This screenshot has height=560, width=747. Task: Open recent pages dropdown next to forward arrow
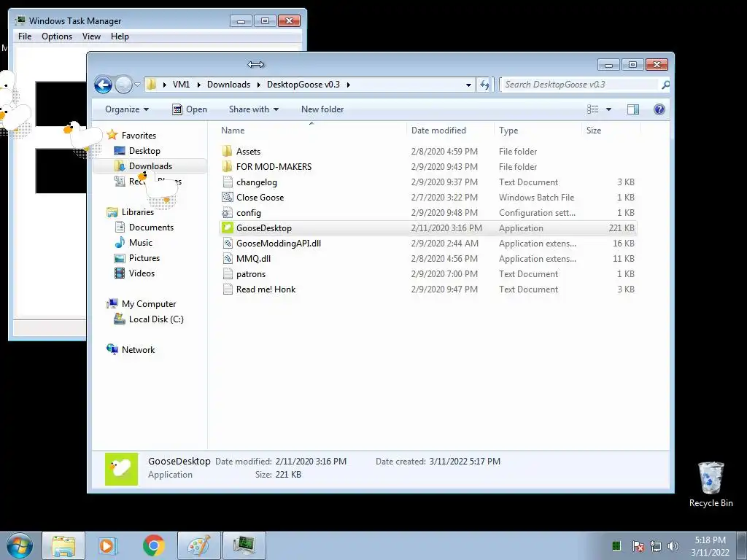[x=137, y=85]
